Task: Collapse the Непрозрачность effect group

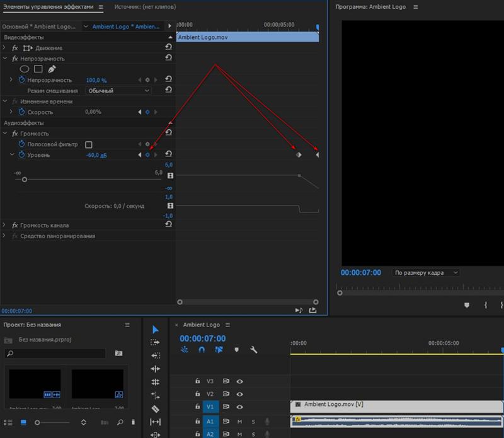Action: coord(4,59)
